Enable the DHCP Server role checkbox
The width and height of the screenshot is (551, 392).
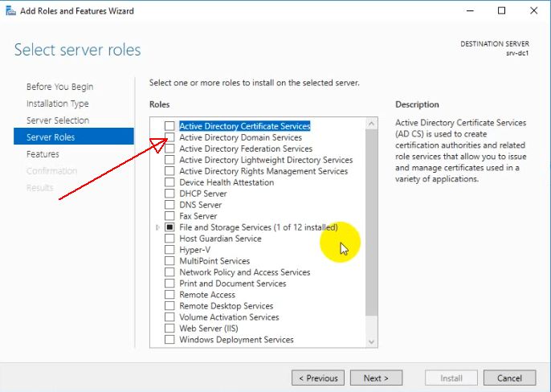(x=169, y=194)
